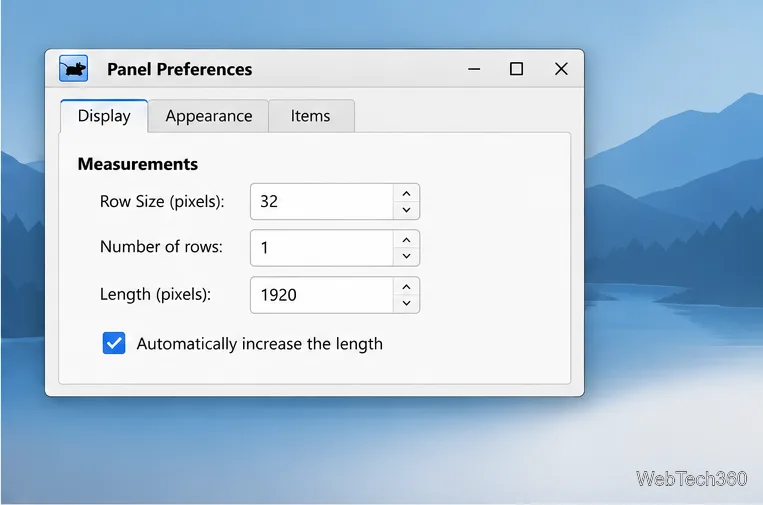Click the Panel Preferences title text

point(180,69)
